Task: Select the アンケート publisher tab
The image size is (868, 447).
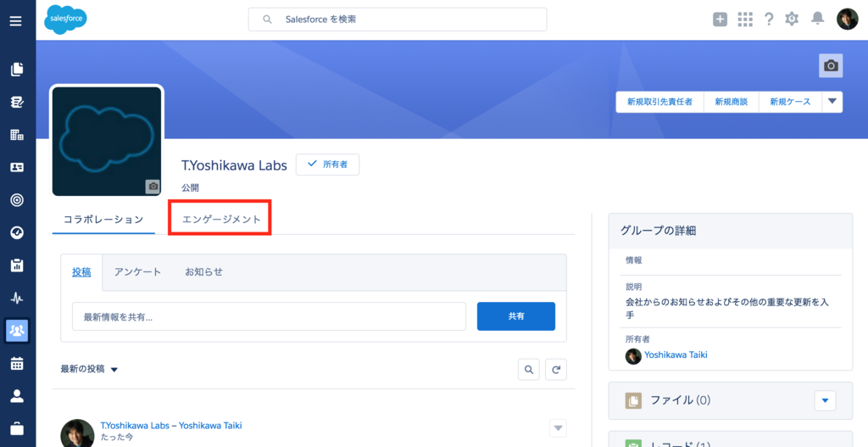Action: click(x=138, y=272)
